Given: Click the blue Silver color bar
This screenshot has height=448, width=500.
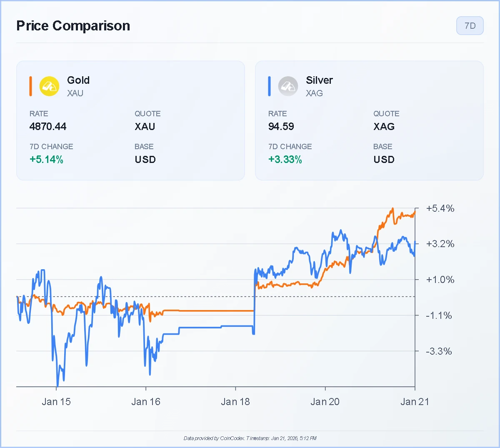Looking at the screenshot, I should (x=269, y=86).
